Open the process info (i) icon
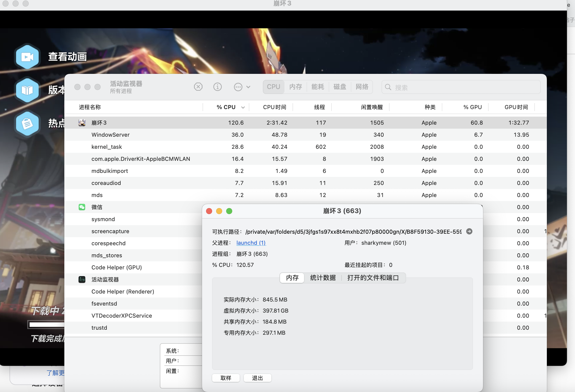Image resolution: width=575 pixels, height=392 pixels. (217, 87)
